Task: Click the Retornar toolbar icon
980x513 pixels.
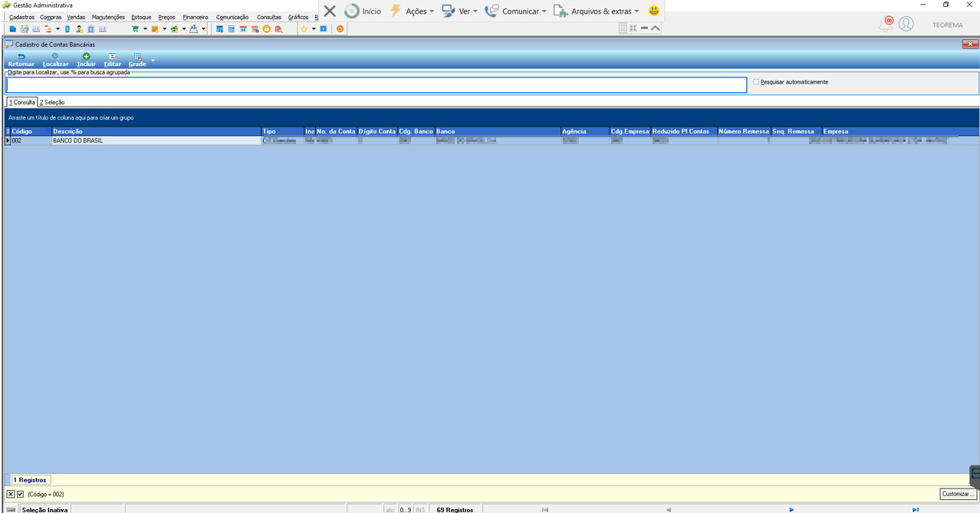Action: coord(21,57)
